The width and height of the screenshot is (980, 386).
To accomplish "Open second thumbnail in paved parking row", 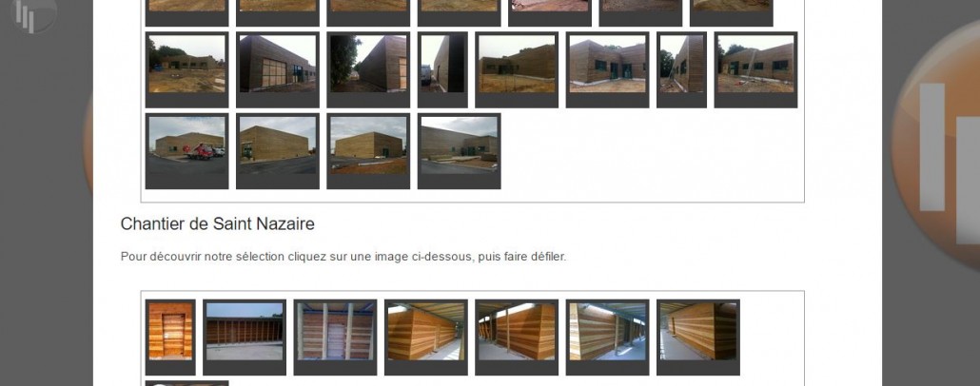I will click(x=278, y=151).
